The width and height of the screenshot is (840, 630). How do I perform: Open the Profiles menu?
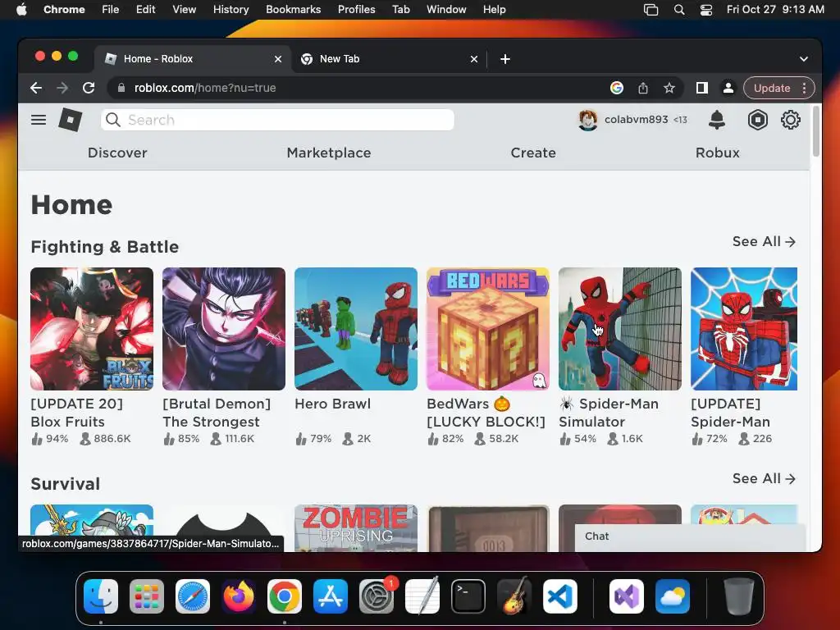tap(356, 10)
